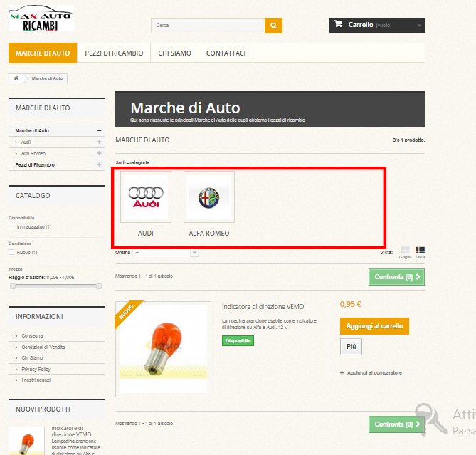Open the Condizioni di Vendita link
Image resolution: width=476 pixels, height=455 pixels.
43,347
